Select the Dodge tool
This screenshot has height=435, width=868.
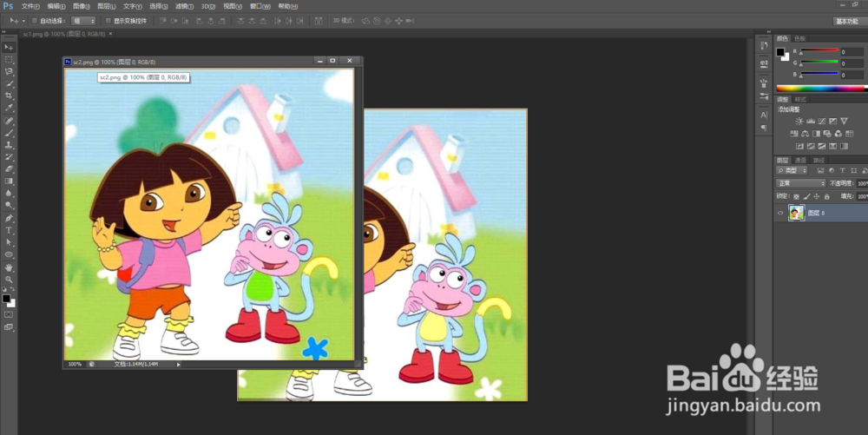9,205
